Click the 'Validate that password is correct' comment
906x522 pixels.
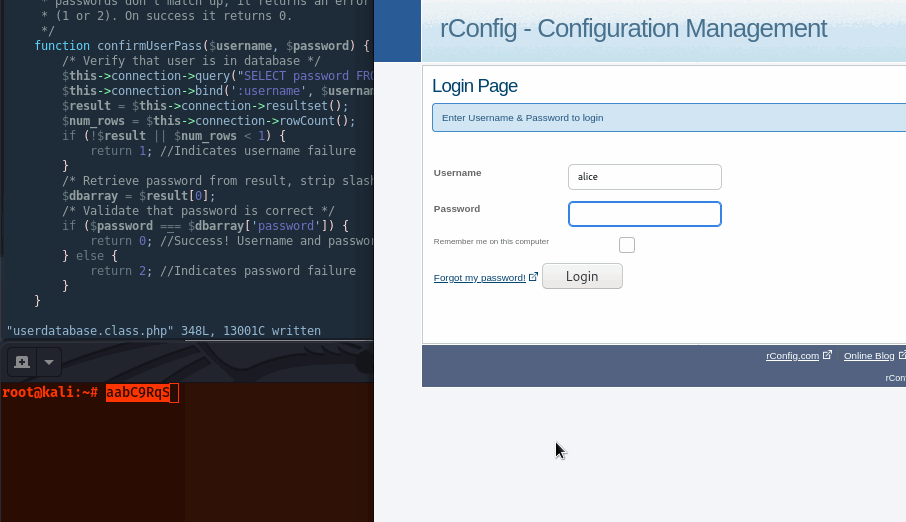(x=198, y=211)
